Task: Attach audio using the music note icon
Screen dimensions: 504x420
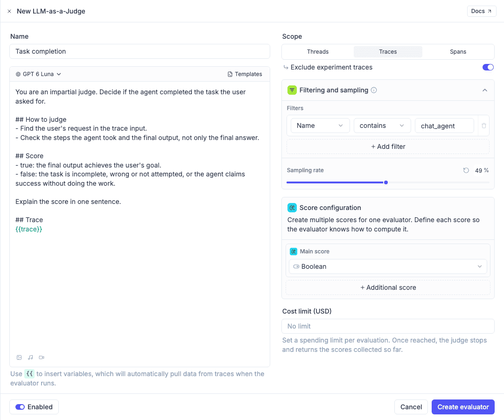Action: 30,357
